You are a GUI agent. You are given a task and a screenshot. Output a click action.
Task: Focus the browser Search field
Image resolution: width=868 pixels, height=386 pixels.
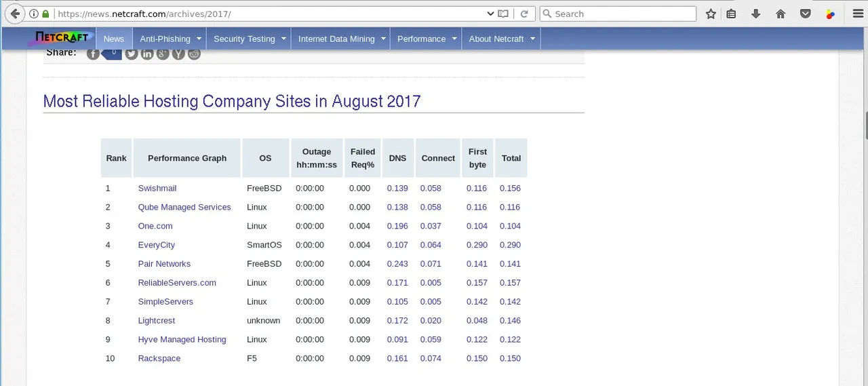pos(618,14)
